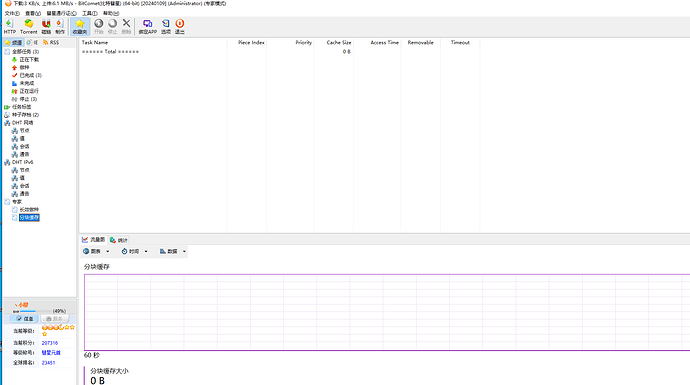Image resolution: width=690 pixels, height=385 pixels.
Task: Click the 绑定APP bind app icon
Action: [147, 27]
